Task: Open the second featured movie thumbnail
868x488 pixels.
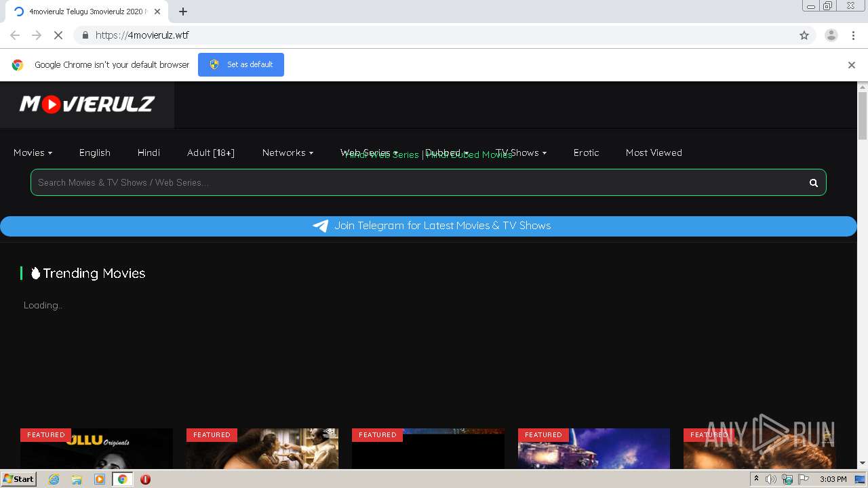Action: 262,448
